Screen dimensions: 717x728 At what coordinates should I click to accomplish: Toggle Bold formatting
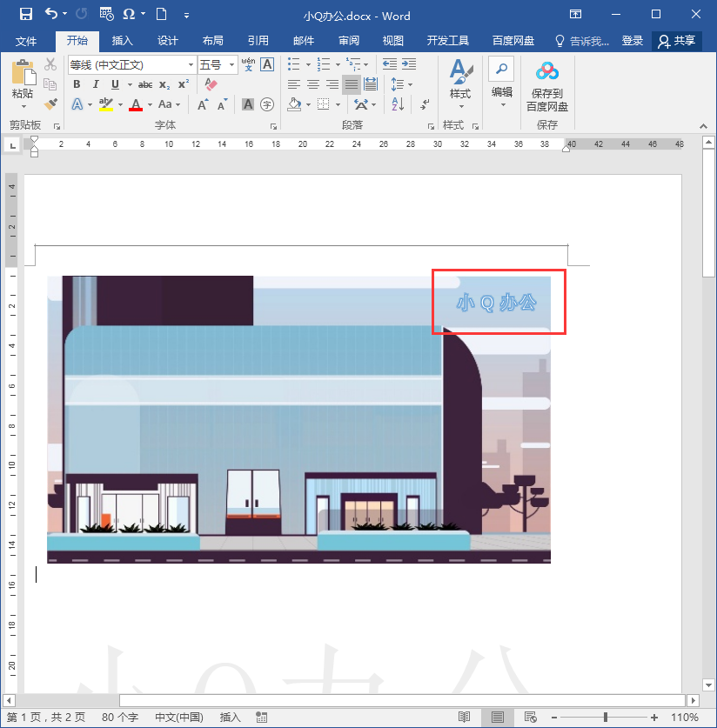click(x=77, y=84)
